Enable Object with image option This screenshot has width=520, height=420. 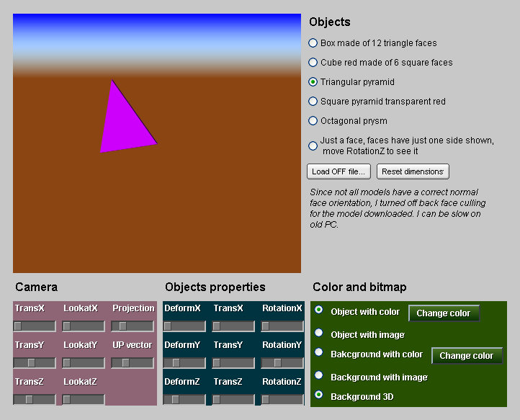click(x=319, y=332)
